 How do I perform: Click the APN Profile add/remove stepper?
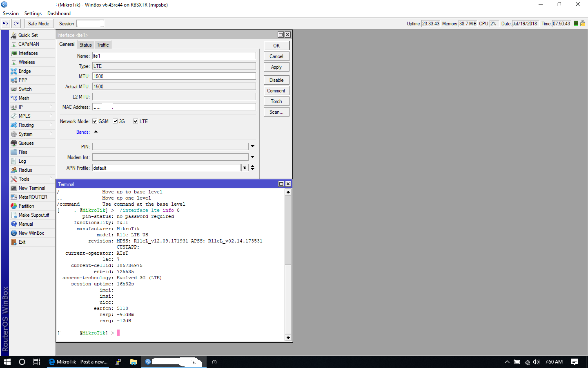point(253,168)
